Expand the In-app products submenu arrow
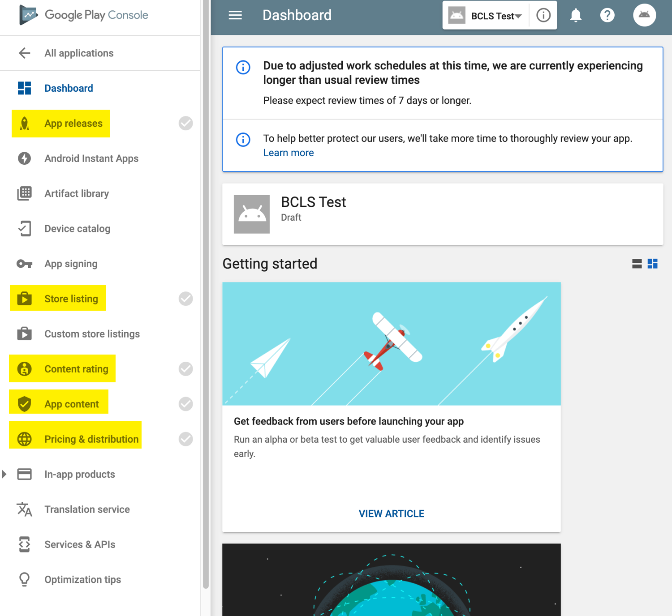 [x=4, y=474]
